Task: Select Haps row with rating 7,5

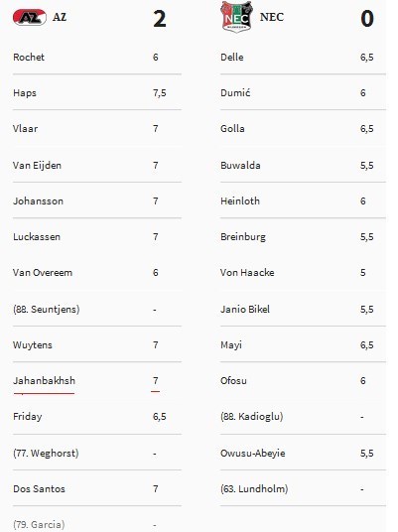Action: [97, 93]
